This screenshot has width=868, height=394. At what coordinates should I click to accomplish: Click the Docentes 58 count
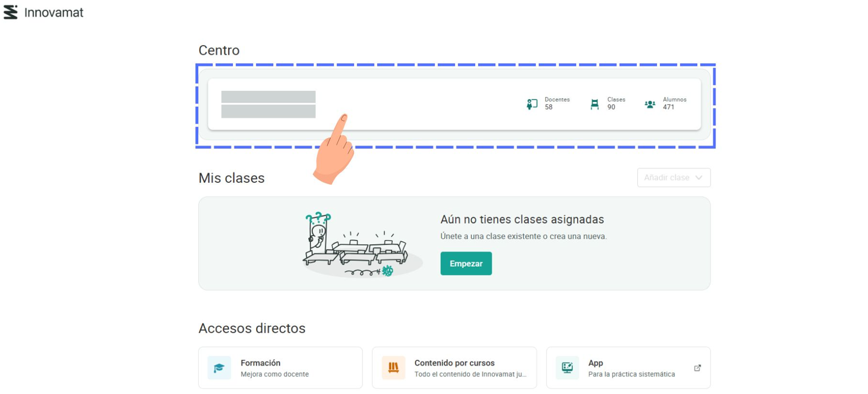tap(549, 107)
